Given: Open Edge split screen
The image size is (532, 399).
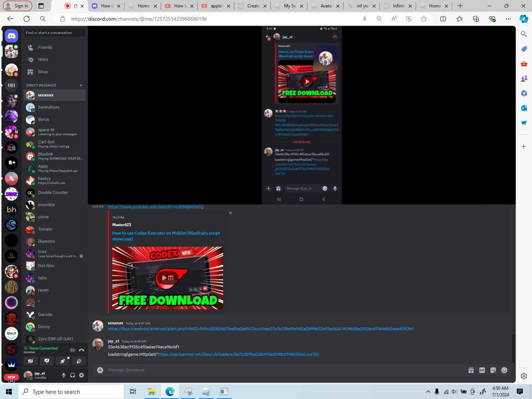Looking at the screenshot, I should click(443, 19).
